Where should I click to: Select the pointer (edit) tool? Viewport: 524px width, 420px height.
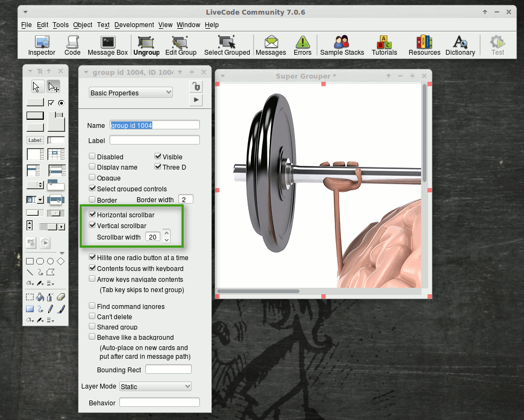pos(54,87)
